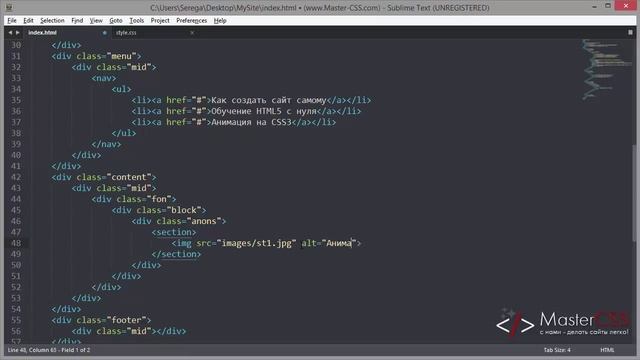Click the Line 48, Column status text
This screenshot has height=360, width=640.
point(49,350)
